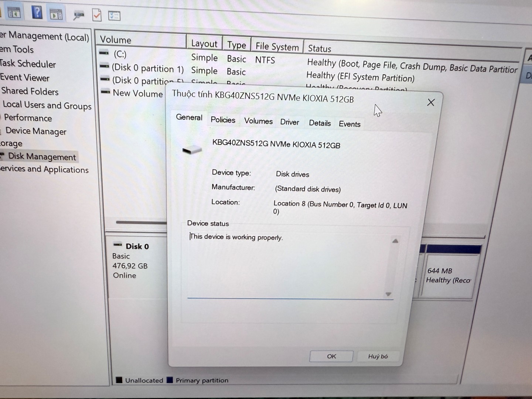
Task: Select Local Users and Groups
Action: [x=47, y=105]
